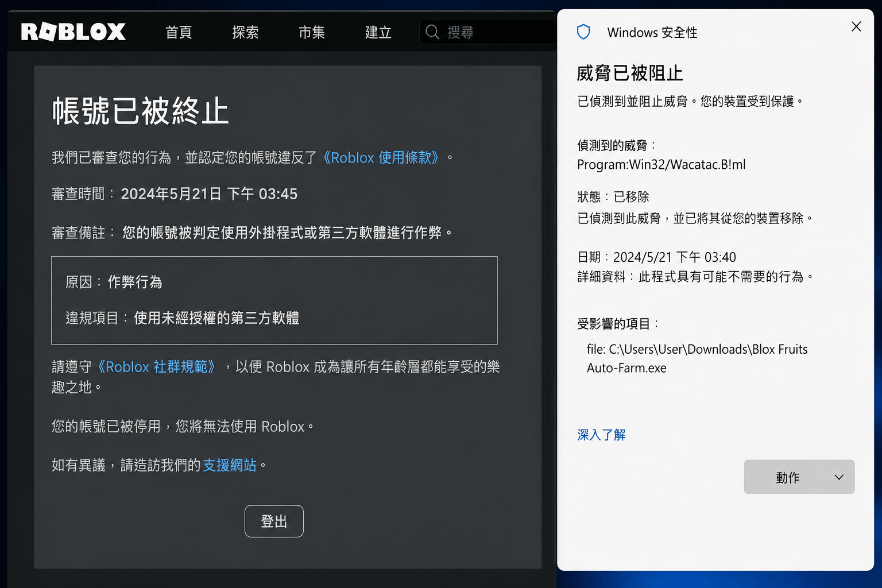882x588 pixels.
Task: Click the 動作 button
Action: point(799,477)
